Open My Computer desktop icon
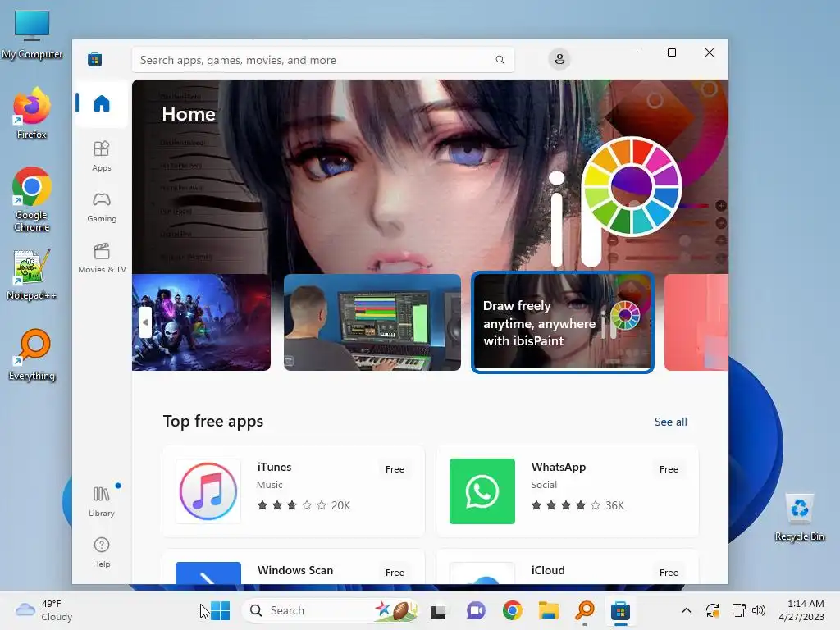Screen dimensions: 840x630 tap(32, 35)
